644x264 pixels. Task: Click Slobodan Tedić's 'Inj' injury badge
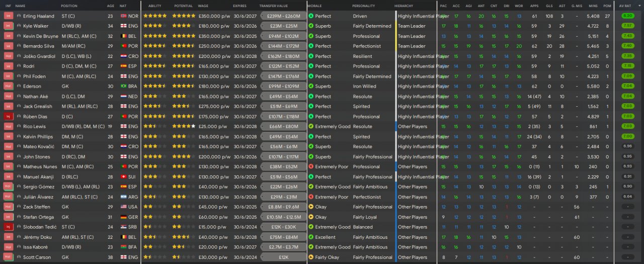point(8,227)
